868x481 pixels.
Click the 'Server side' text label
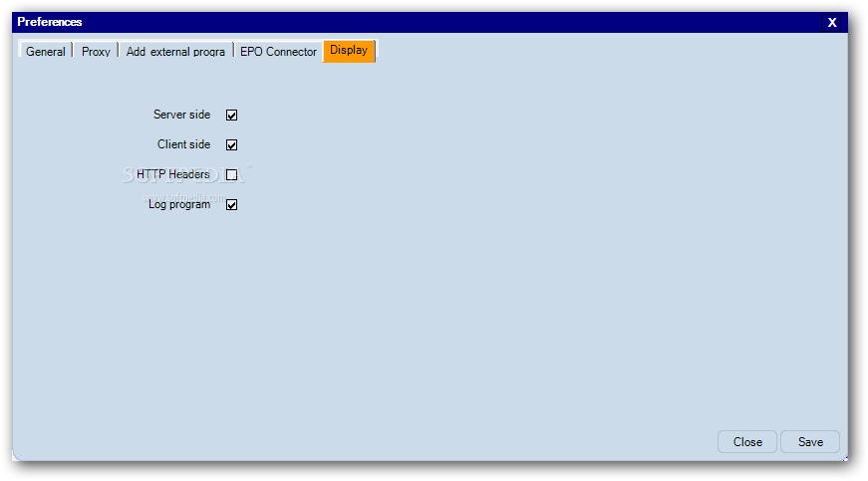[x=181, y=115]
